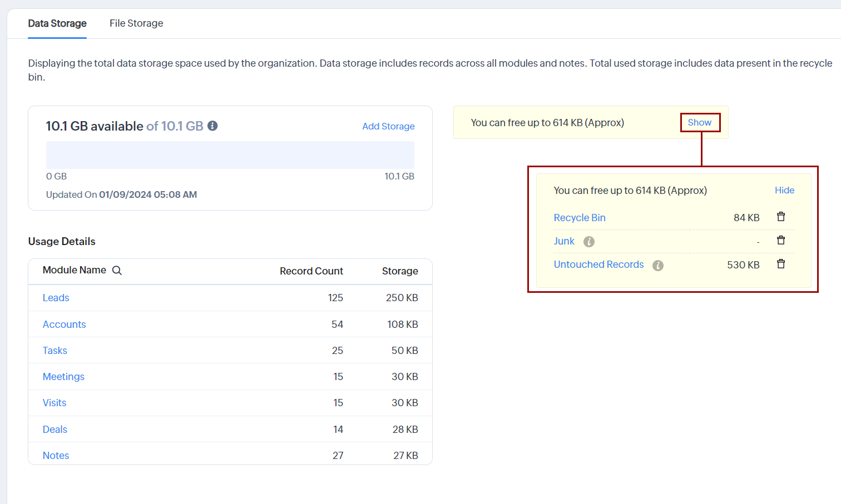Open the Accounts module link
841x504 pixels.
[x=65, y=325]
